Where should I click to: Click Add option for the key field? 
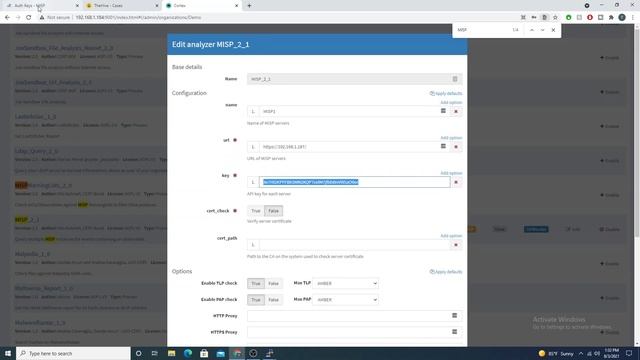(451, 173)
